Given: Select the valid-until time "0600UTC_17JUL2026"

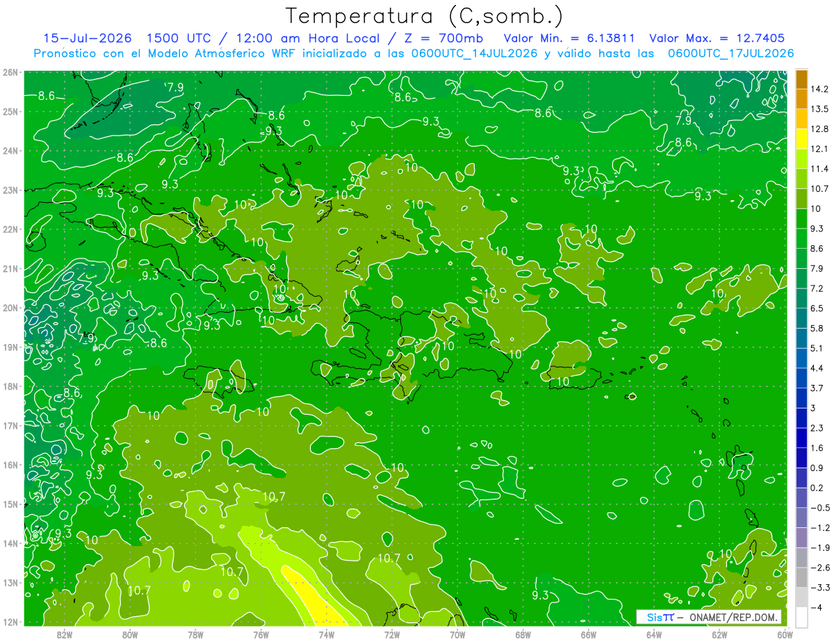Looking at the screenshot, I should 730,53.
